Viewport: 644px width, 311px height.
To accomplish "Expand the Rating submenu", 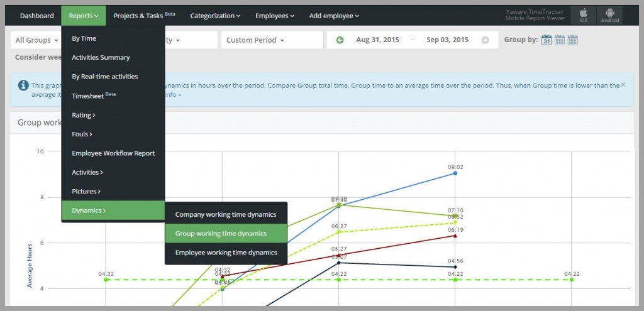I will [113, 115].
